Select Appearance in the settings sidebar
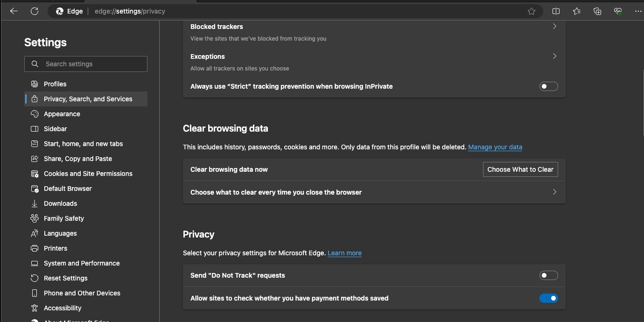The image size is (644, 322). [x=62, y=113]
